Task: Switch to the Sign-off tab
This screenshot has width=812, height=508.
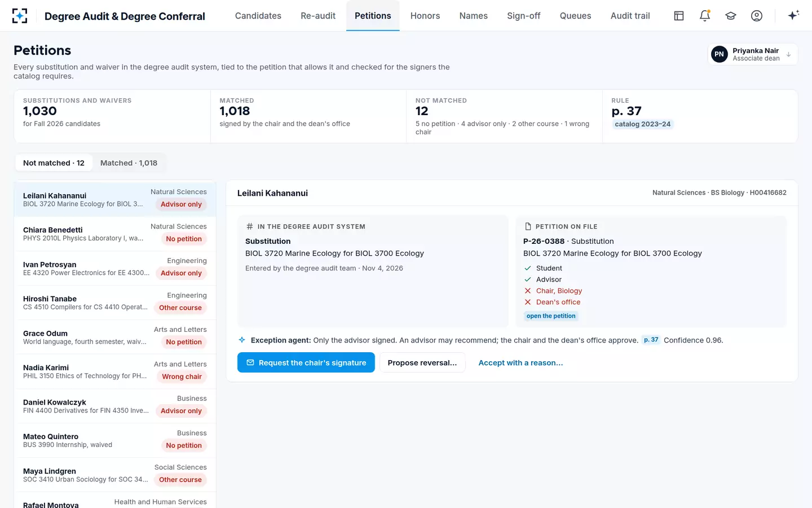Action: pyautogui.click(x=524, y=16)
